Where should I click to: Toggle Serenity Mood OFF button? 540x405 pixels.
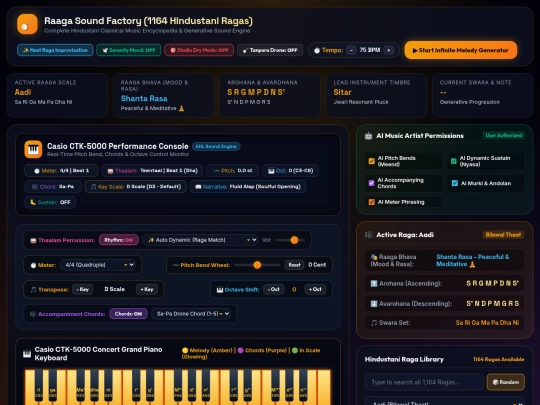129,50
